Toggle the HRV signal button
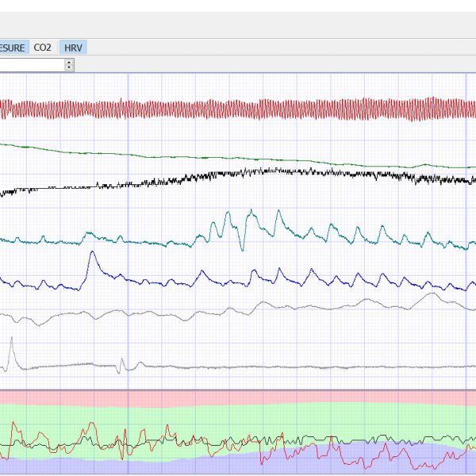Viewport: 476px width, 476px height. [73, 48]
